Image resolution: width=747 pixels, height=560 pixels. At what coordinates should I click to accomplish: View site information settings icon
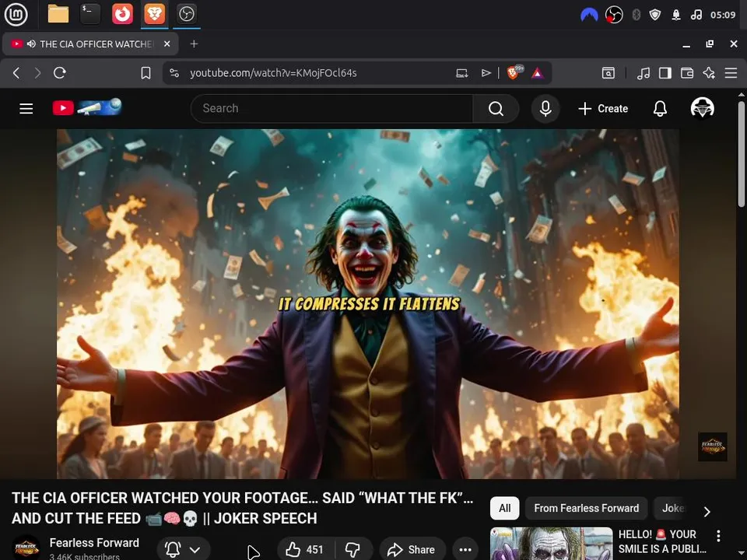[x=174, y=73]
